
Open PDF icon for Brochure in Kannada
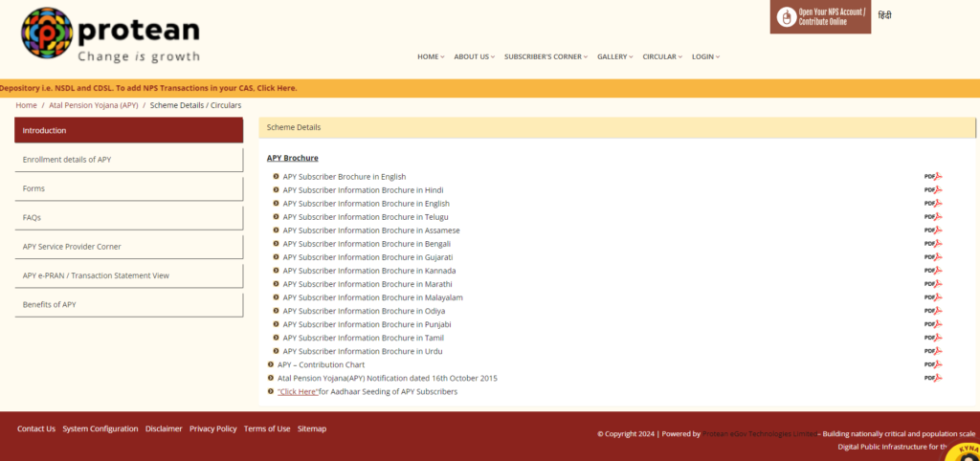[932, 271]
